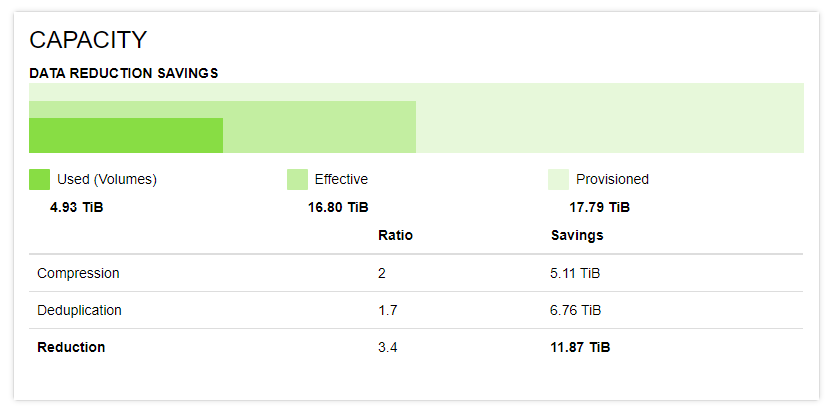835x411 pixels.
Task: Select the 4.93 TiB used value
Action: coord(77,208)
